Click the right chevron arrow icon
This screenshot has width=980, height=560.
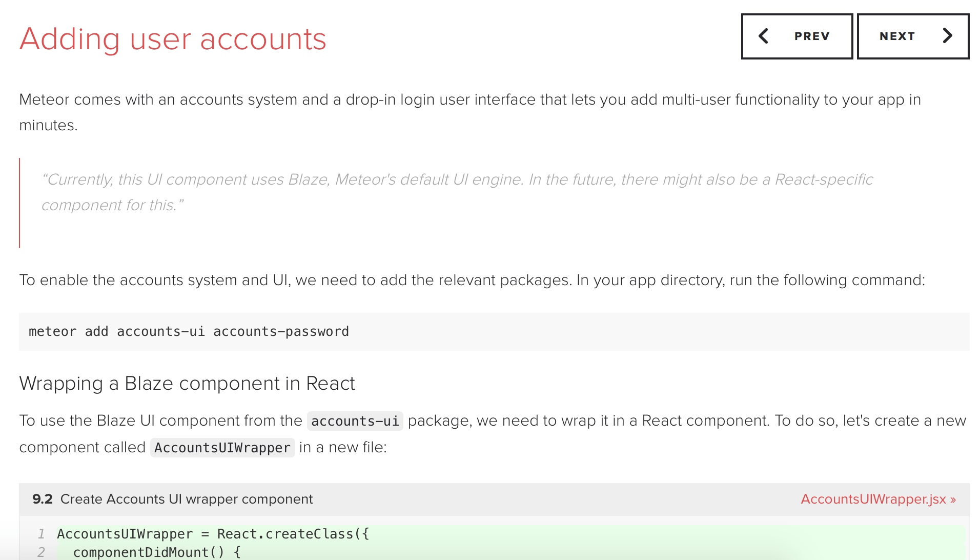[x=947, y=36]
